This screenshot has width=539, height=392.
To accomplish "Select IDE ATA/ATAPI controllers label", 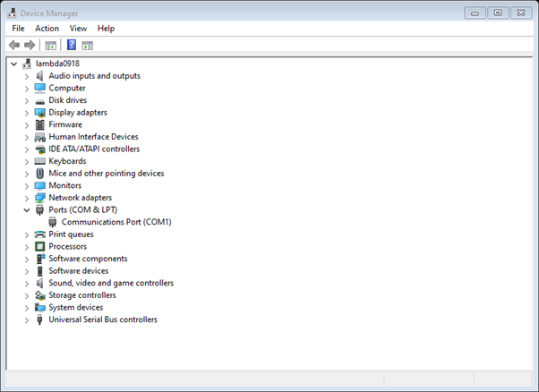I will (94, 149).
